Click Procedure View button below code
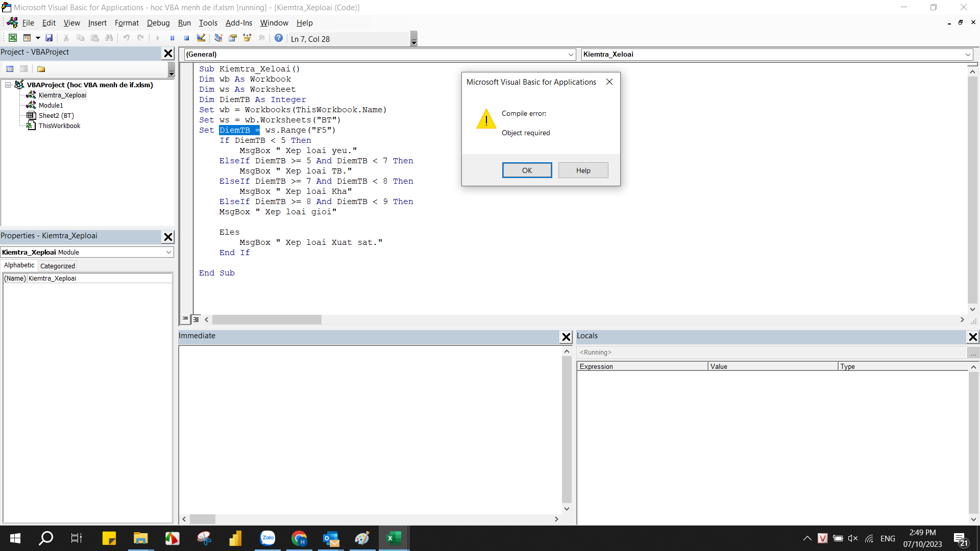This screenshot has width=980, height=551. click(186, 319)
